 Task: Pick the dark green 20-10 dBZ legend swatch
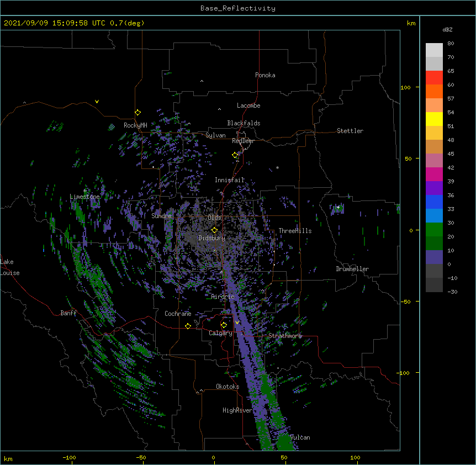coord(434,244)
